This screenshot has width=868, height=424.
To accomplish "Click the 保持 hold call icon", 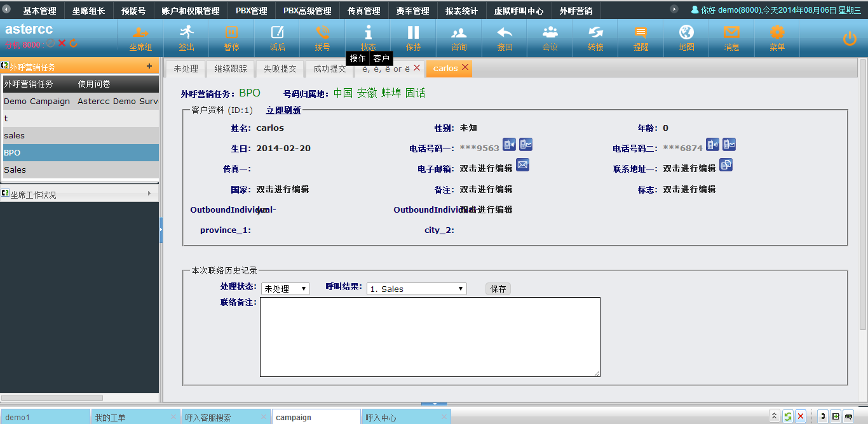I will pos(414,37).
